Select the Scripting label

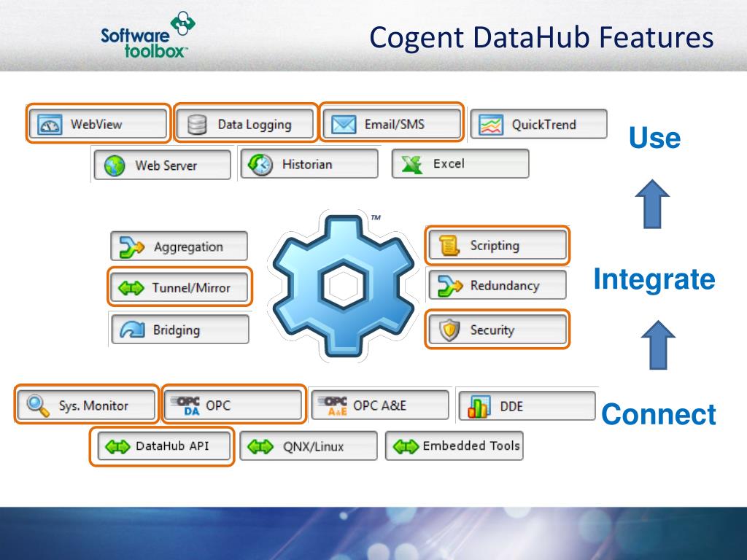(495, 246)
